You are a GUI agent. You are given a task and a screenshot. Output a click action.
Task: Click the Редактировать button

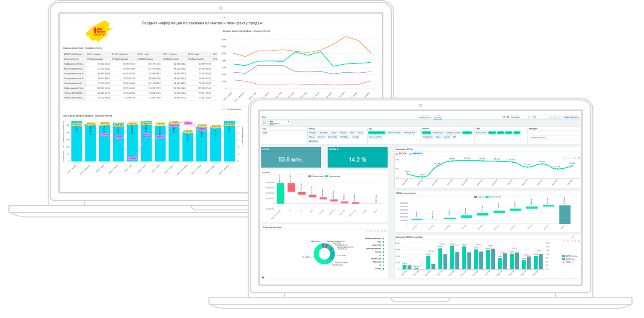571,117
